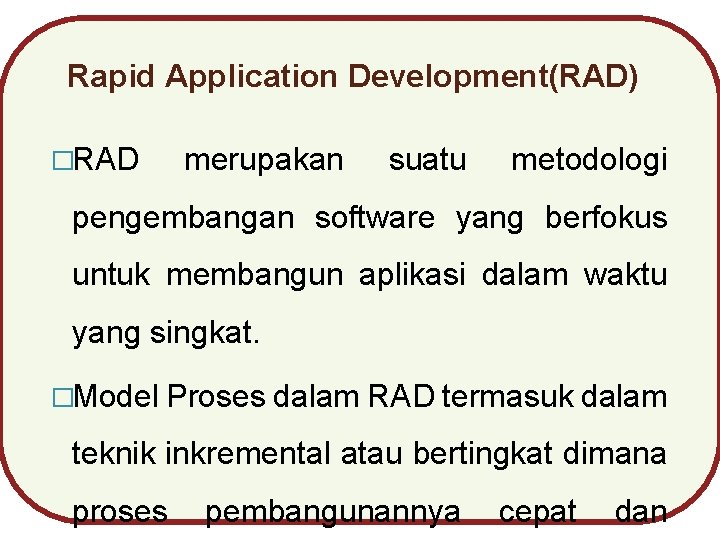Click the word "teknik"
The width and height of the screenshot is (720, 540).
click(114, 453)
